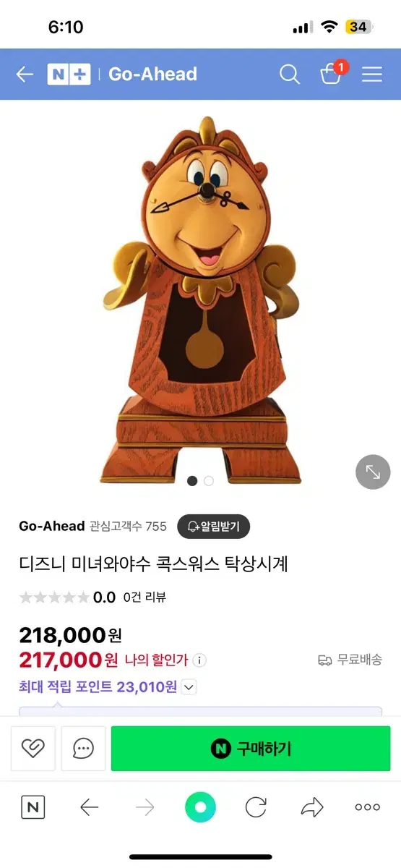Image resolution: width=401 pixels, height=868 pixels.
Task: Go back with browser back arrow
Action: click(x=89, y=807)
